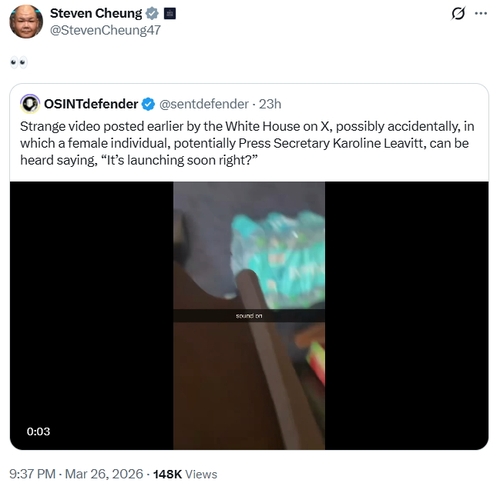Viewport: 500px width, 493px height.
Task: Click the 'sound on' caption bar in the video
Action: [249, 316]
